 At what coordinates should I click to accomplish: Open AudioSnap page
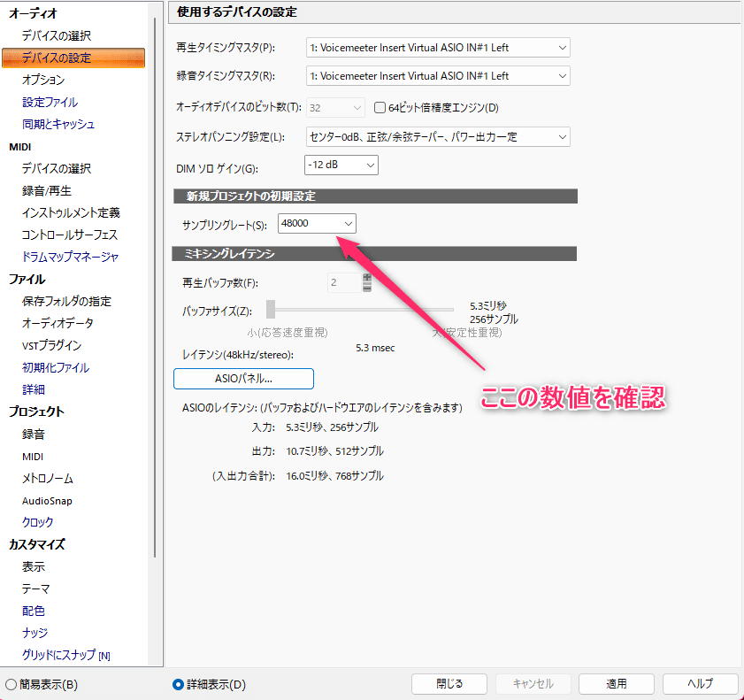coord(47,501)
